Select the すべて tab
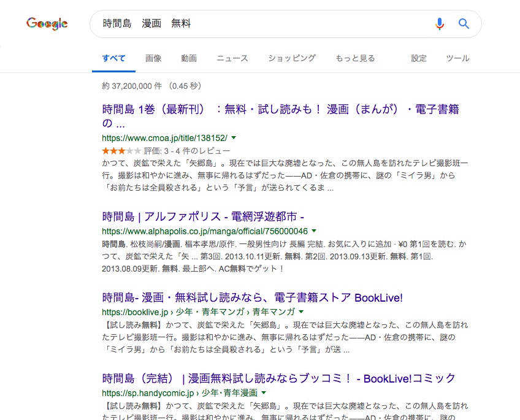 pos(114,58)
